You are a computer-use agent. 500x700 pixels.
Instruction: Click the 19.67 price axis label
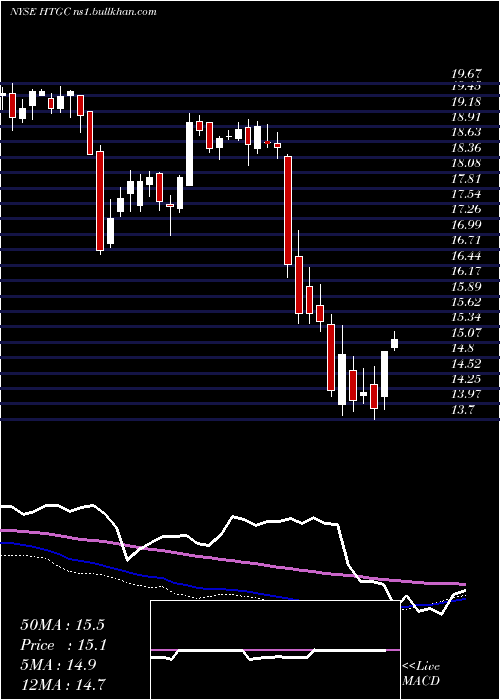466,73
